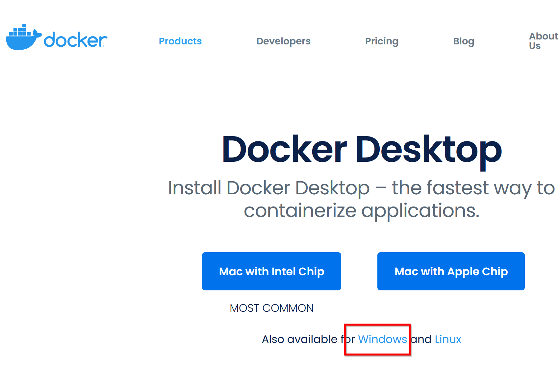The image size is (560, 392).
Task: Follow the Linux download link
Action: [448, 339]
